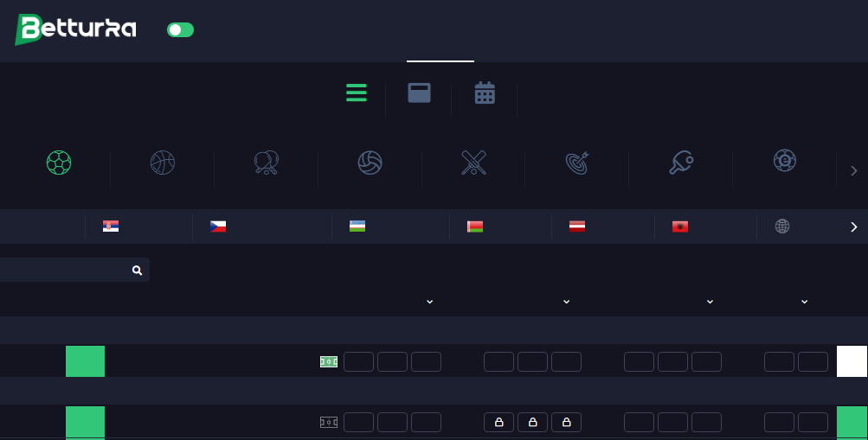
Task: Filter by the Latvia flag
Action: coord(577,226)
